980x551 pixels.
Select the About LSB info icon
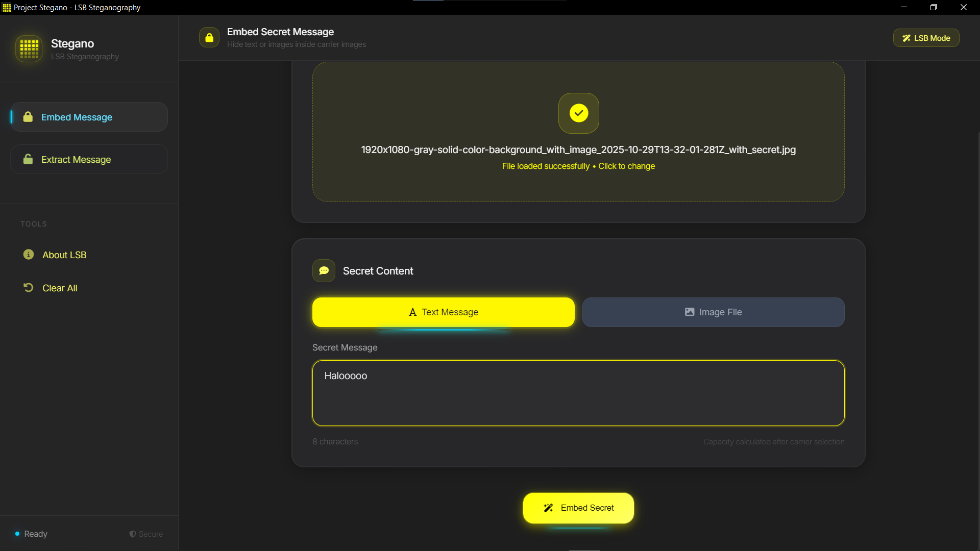[28, 255]
